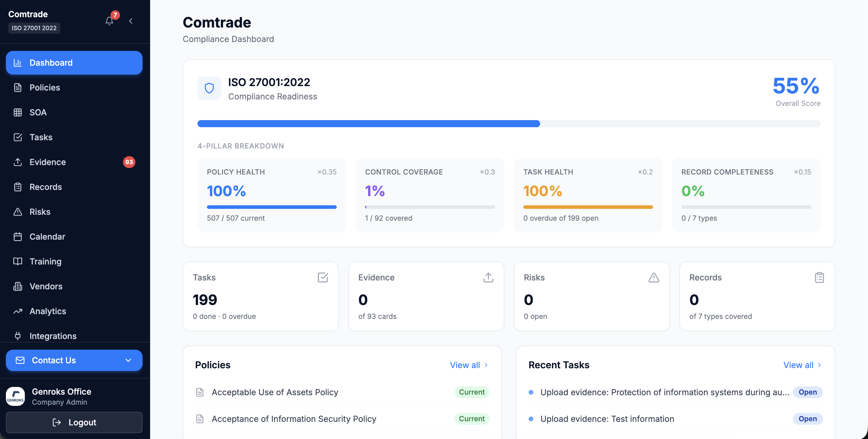Open Acceptable Use of Assets Policy
Viewport: 868px width, 439px height.
click(275, 392)
